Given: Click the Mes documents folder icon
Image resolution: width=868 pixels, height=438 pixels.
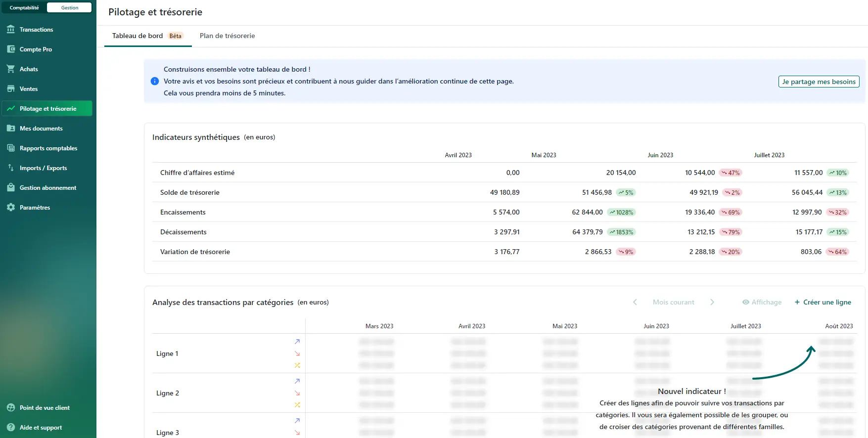Looking at the screenshot, I should (x=11, y=129).
